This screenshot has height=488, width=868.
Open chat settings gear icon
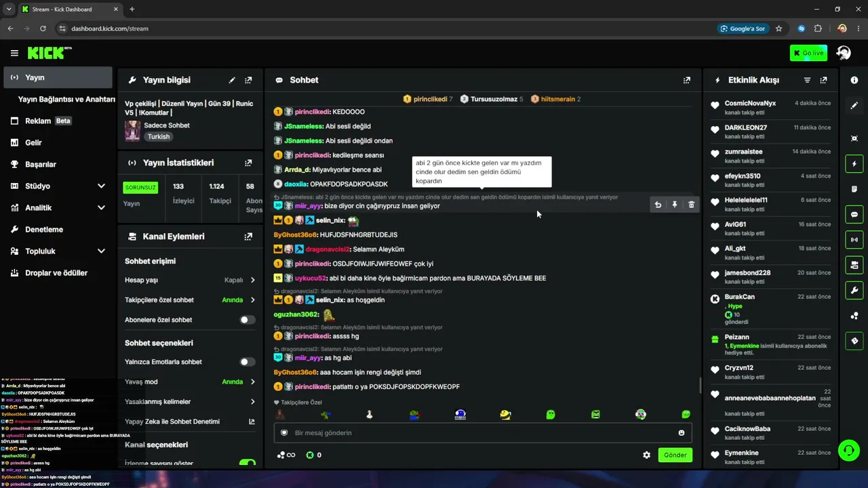[647, 455]
